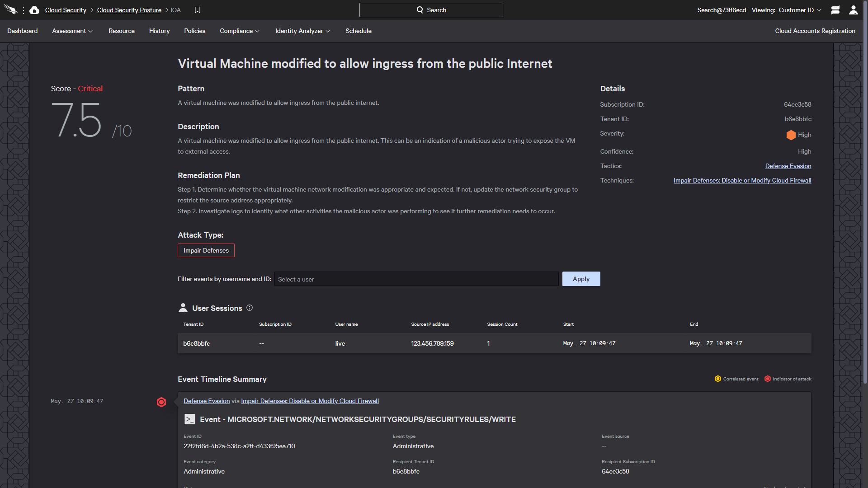Click the magnifier icon in Search
868x488 pixels.
point(420,10)
